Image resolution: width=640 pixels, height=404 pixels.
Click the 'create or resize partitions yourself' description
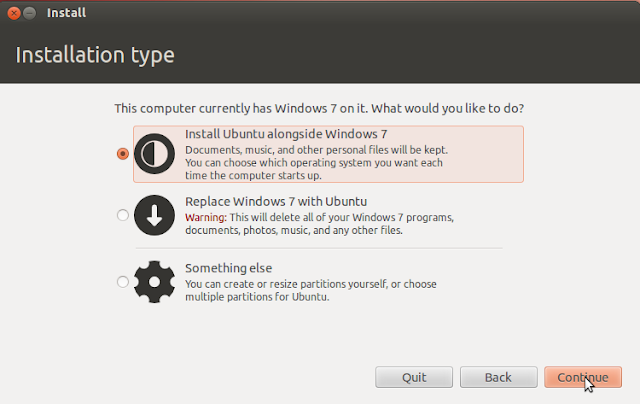pos(311,290)
